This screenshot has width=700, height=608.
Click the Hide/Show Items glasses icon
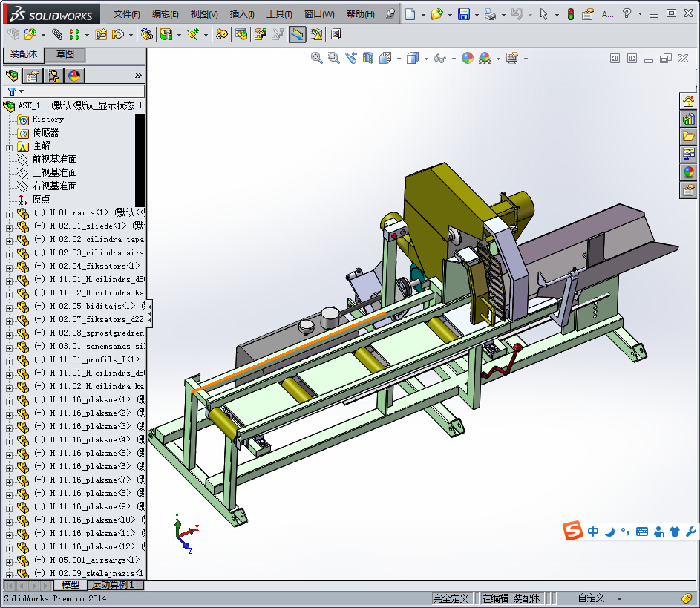tap(439, 58)
